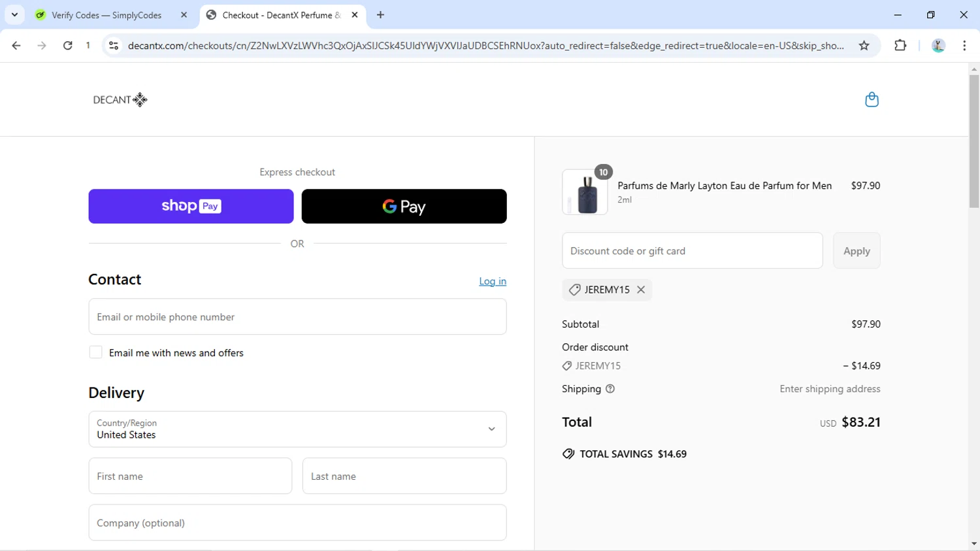The width and height of the screenshot is (980, 551).
Task: Click the TOTAL SAVINGS $14.69 text
Action: 633,454
